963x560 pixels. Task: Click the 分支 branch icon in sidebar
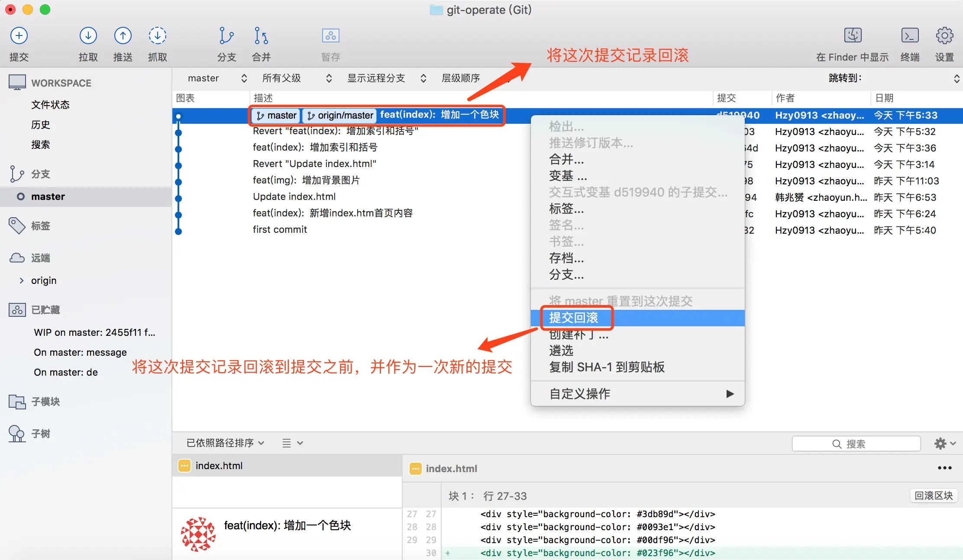point(17,174)
